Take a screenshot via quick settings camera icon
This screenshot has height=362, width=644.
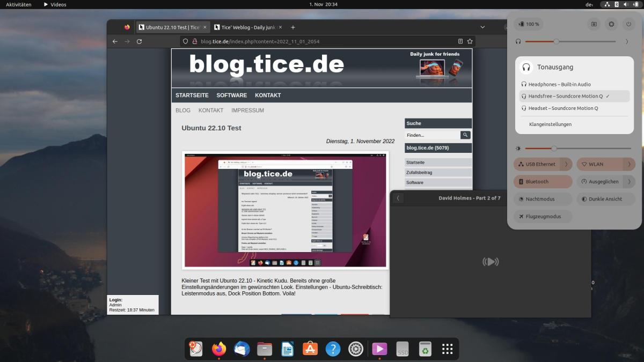tap(594, 24)
